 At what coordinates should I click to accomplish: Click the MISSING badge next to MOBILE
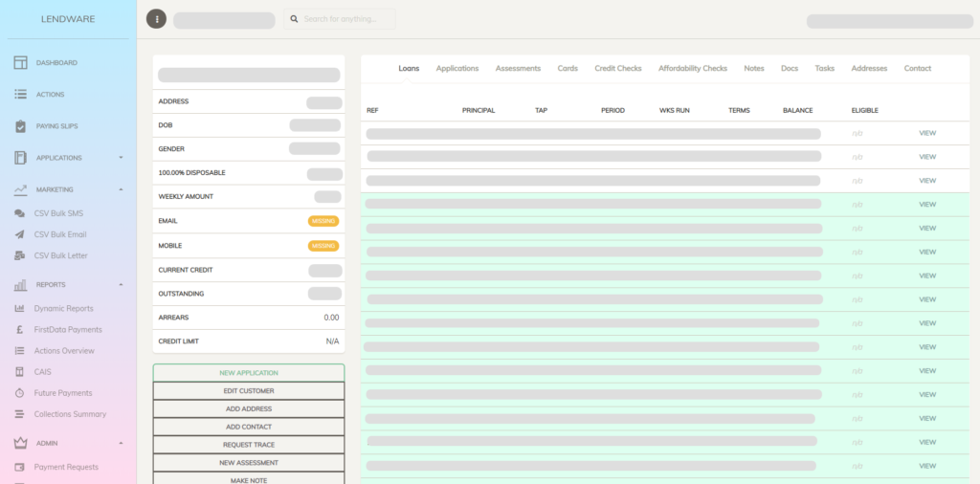coord(323,246)
